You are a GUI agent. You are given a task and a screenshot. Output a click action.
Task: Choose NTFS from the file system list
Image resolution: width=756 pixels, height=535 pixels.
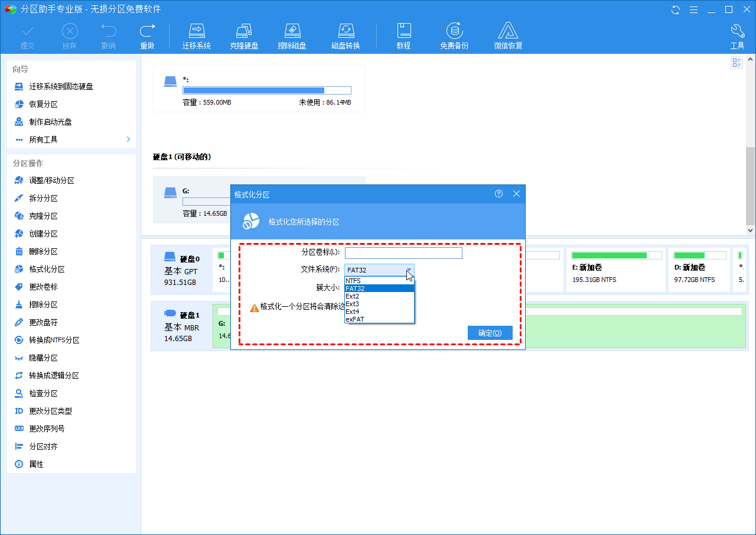coord(353,281)
